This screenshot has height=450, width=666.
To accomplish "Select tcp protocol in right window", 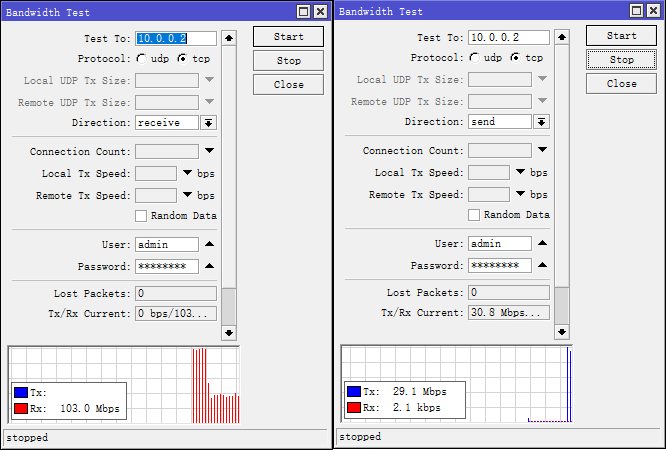I will tap(515, 58).
